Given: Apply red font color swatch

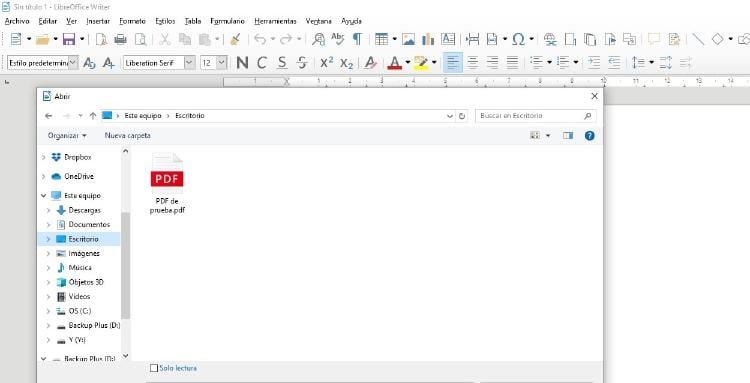Looking at the screenshot, I should (395, 63).
